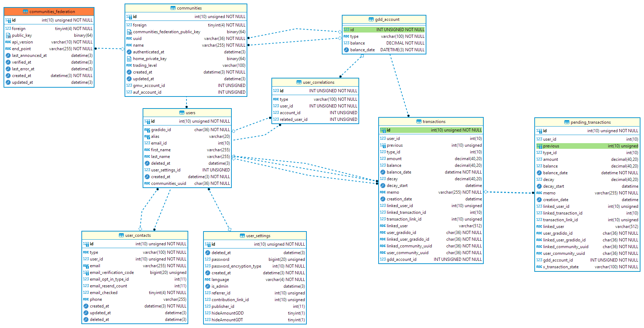Click the clock icon next to last_announced_at
The width and height of the screenshot is (644, 328).
(x=8, y=55)
